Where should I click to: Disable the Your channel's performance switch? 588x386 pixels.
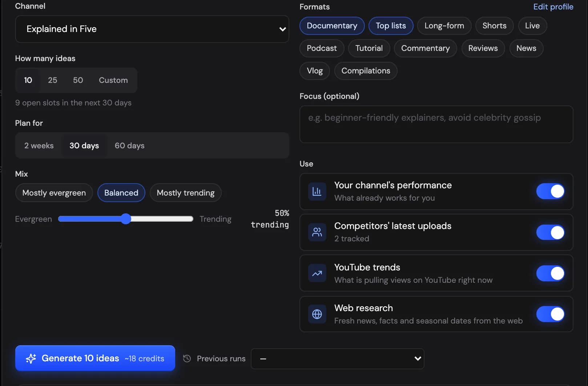click(x=550, y=191)
